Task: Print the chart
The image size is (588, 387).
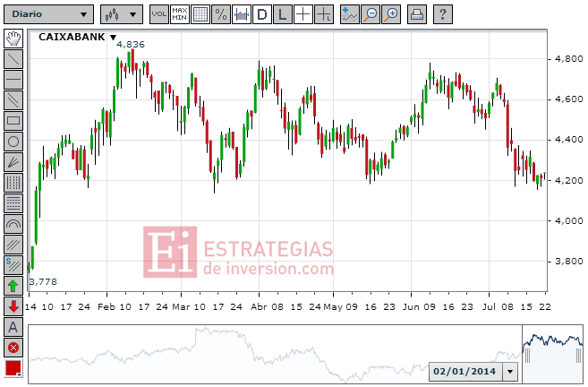Action: click(417, 14)
